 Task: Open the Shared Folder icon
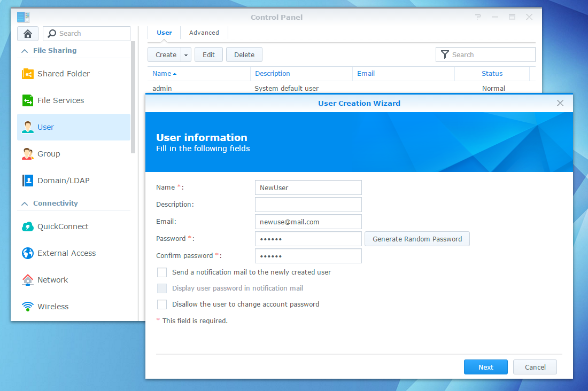point(28,74)
